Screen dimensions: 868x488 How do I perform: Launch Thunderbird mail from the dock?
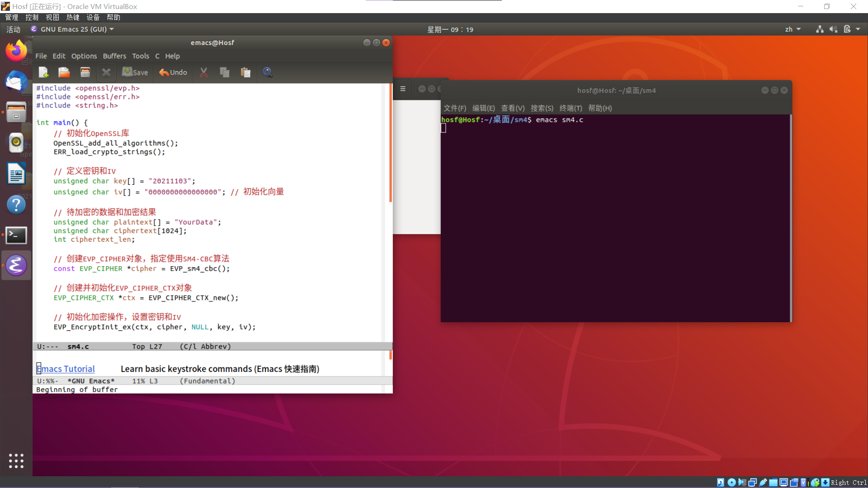coord(16,81)
